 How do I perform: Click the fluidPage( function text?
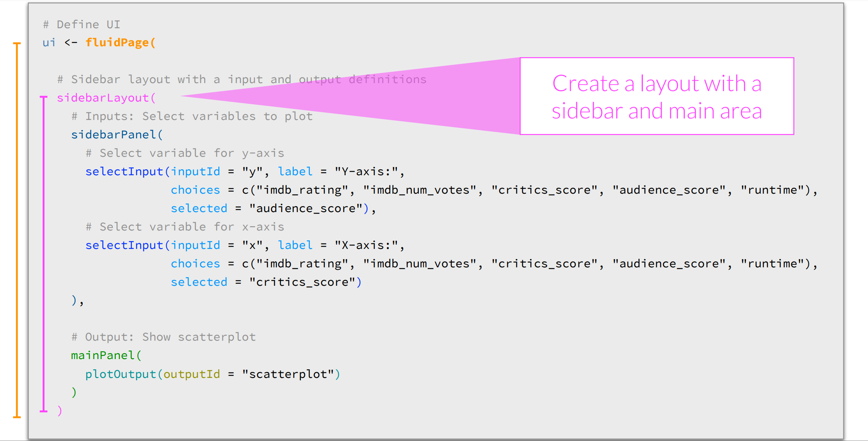[120, 42]
